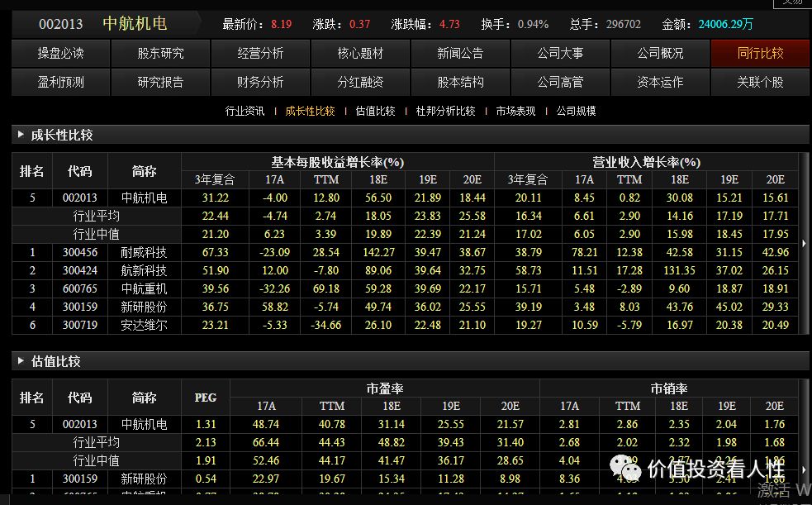Go to 成长性比较 sub-section link
This screenshot has height=505, width=812.
pyautogui.click(x=310, y=112)
